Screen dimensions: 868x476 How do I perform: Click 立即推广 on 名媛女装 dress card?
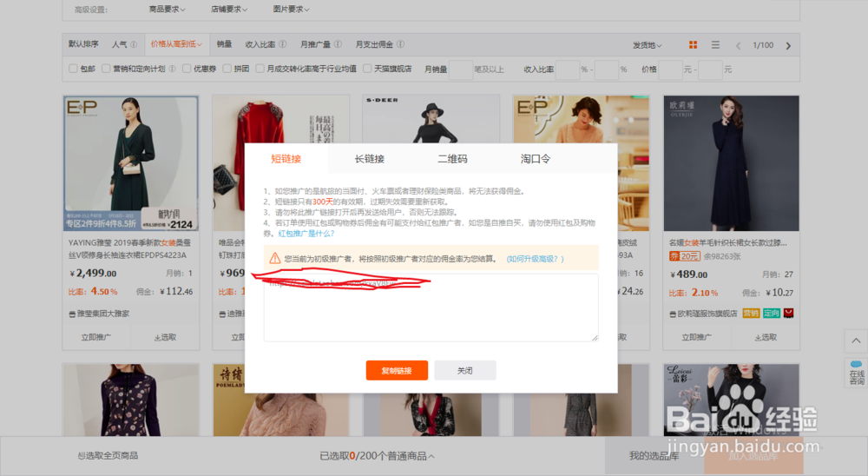pos(697,337)
